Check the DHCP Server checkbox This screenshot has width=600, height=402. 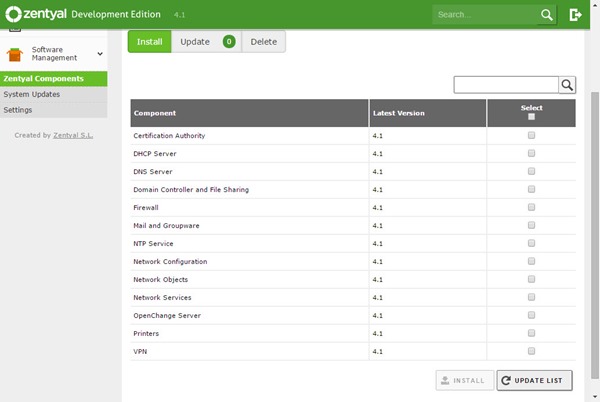pos(531,153)
